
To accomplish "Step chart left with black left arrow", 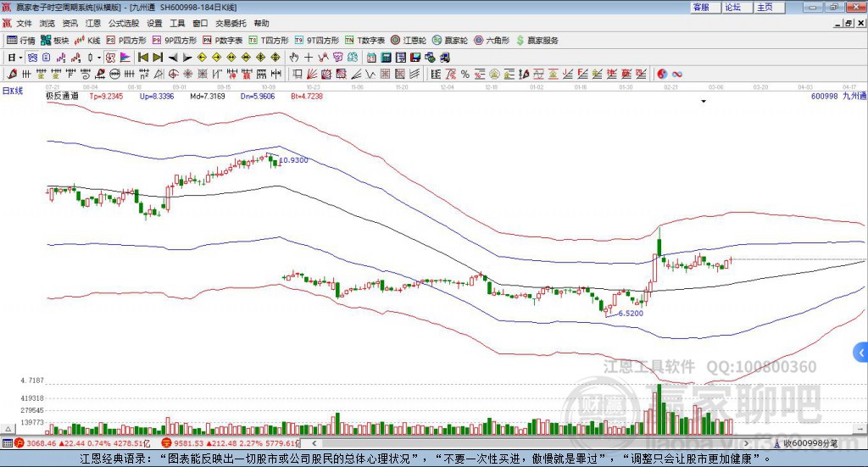I will coord(173,58).
